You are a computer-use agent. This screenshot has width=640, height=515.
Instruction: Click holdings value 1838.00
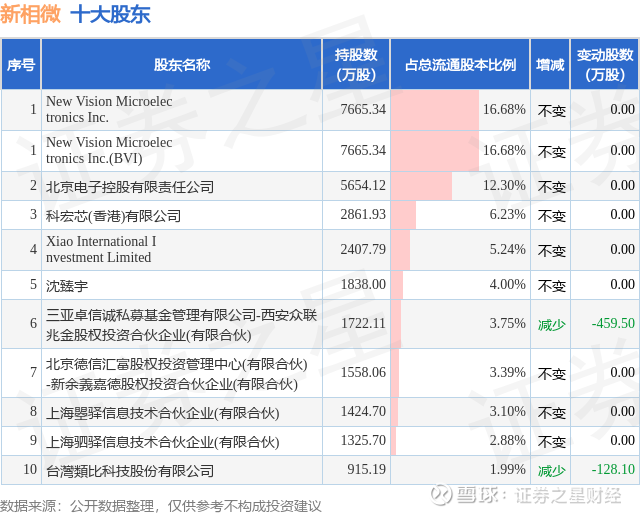(363, 284)
